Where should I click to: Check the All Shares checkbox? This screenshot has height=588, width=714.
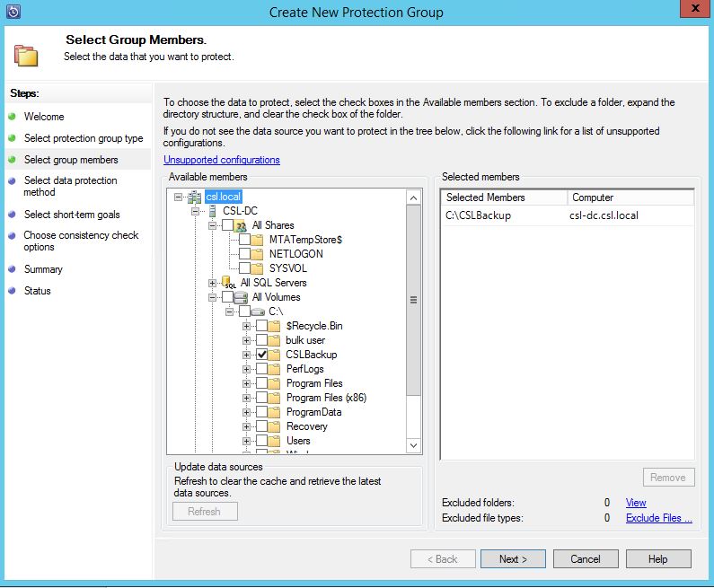tap(228, 225)
